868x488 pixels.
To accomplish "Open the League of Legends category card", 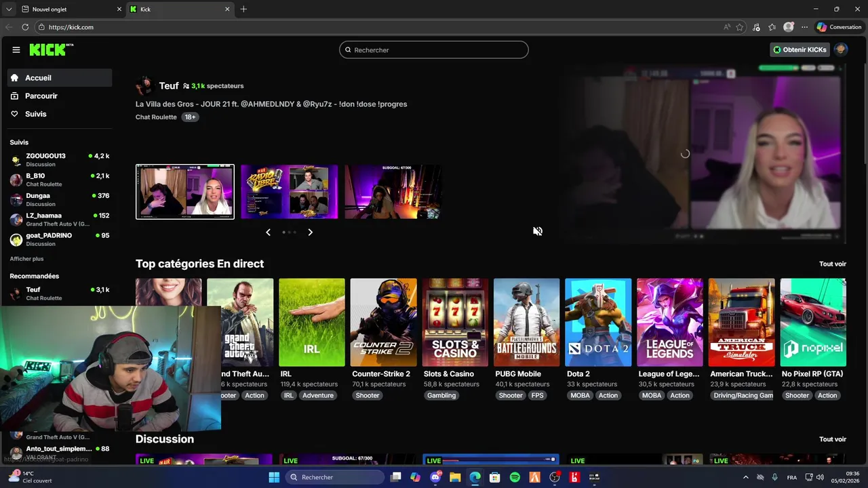I will pos(670,323).
